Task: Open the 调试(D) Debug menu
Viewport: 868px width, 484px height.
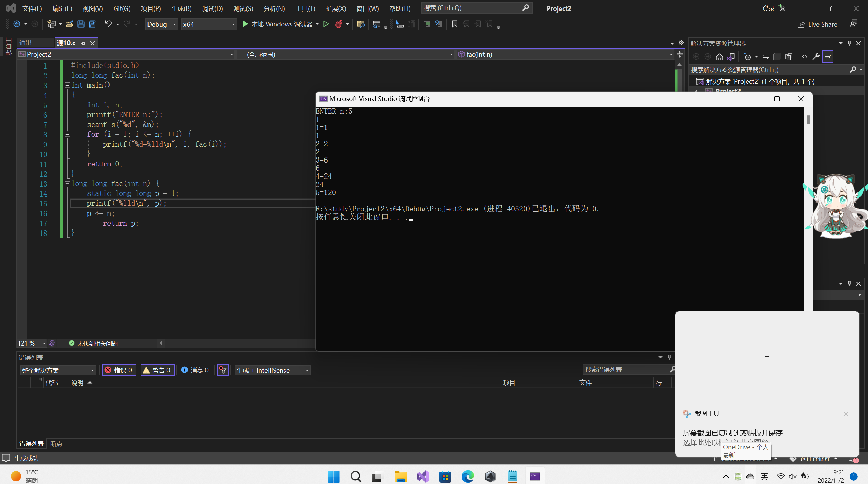Action: point(212,8)
